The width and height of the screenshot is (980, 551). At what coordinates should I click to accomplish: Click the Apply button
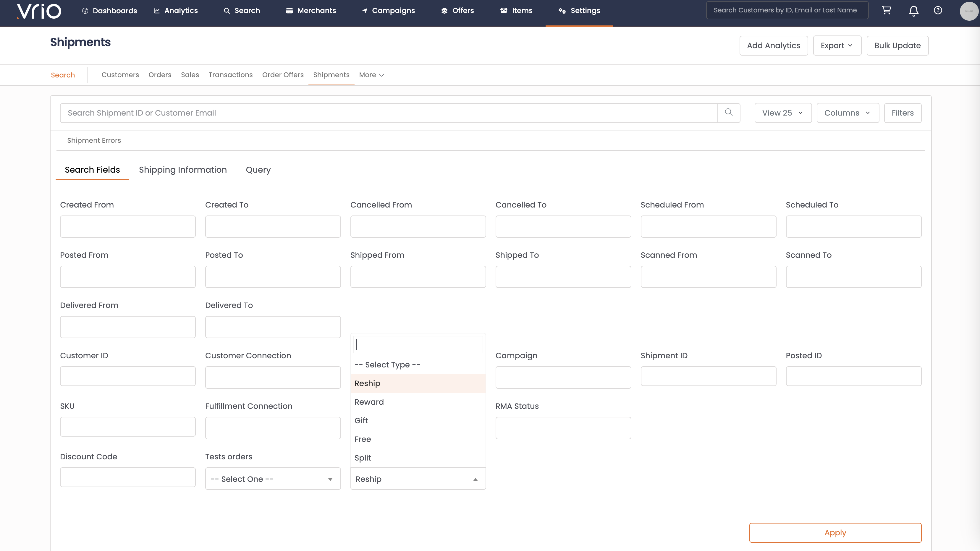[835, 532]
